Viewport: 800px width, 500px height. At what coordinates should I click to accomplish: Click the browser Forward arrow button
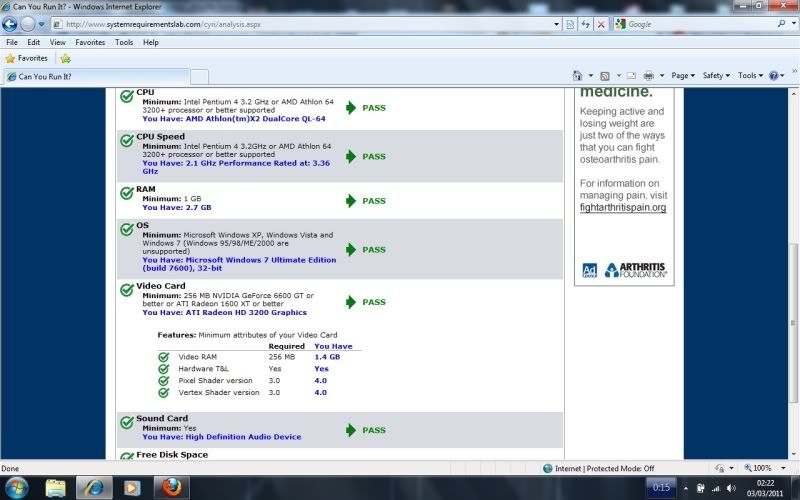pos(28,24)
